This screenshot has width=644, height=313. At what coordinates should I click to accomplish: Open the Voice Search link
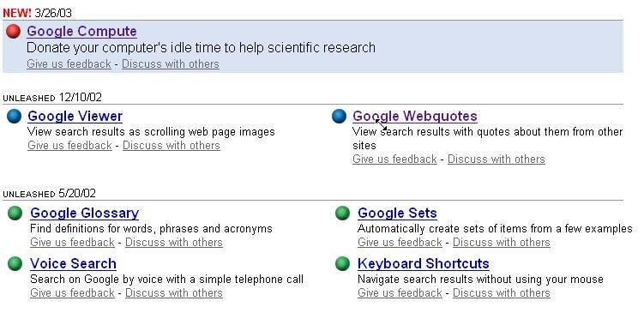point(73,264)
